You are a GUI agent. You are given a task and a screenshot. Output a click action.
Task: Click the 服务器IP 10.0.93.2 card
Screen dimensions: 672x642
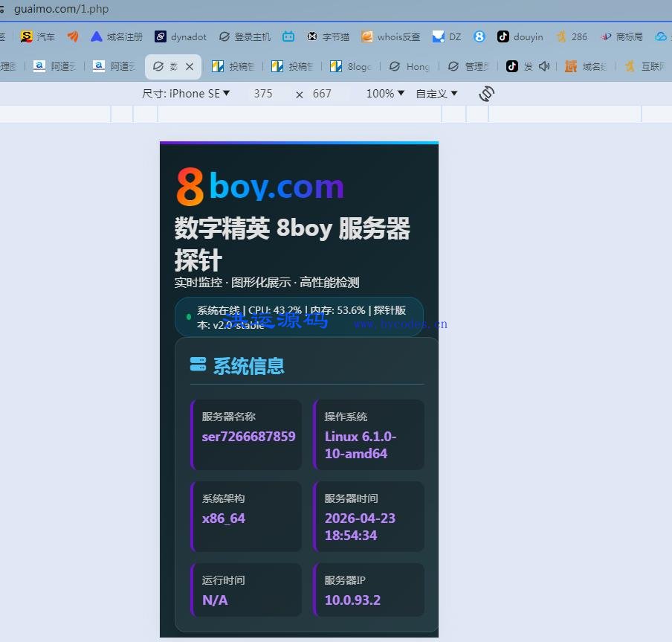[369, 590]
